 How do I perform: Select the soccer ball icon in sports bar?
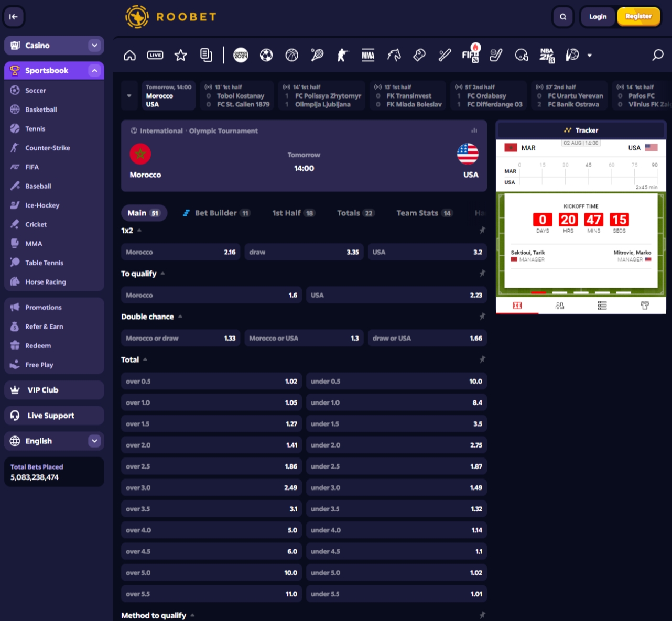click(266, 55)
